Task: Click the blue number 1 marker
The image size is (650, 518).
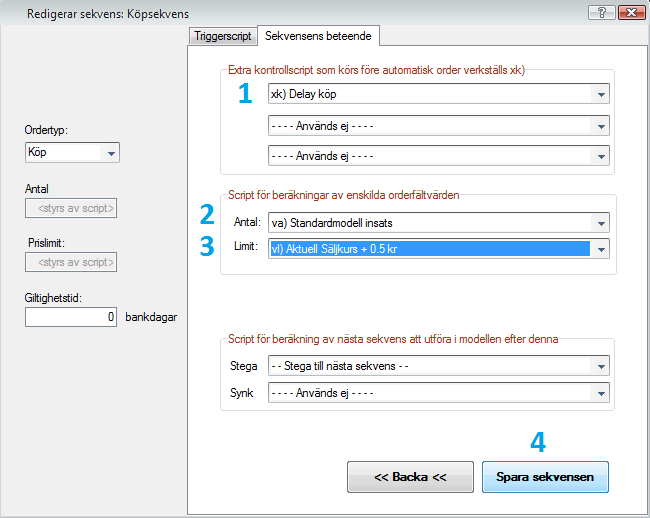Action: 245,94
